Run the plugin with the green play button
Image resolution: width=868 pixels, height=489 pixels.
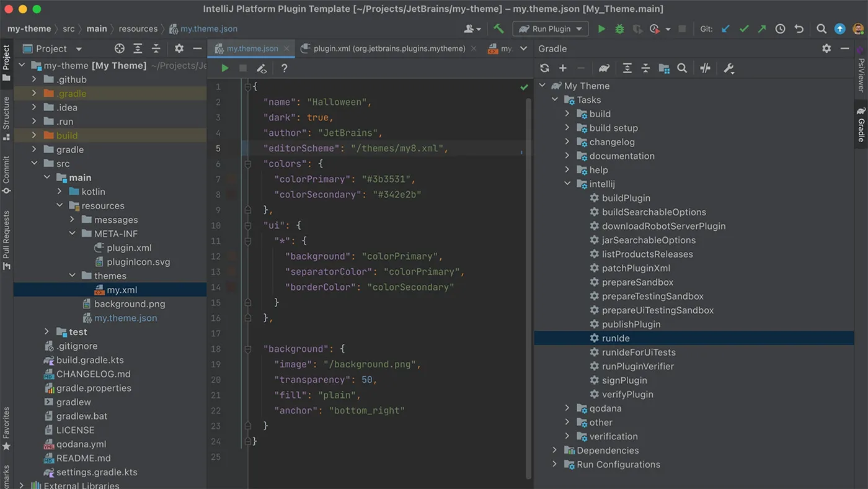click(x=601, y=29)
